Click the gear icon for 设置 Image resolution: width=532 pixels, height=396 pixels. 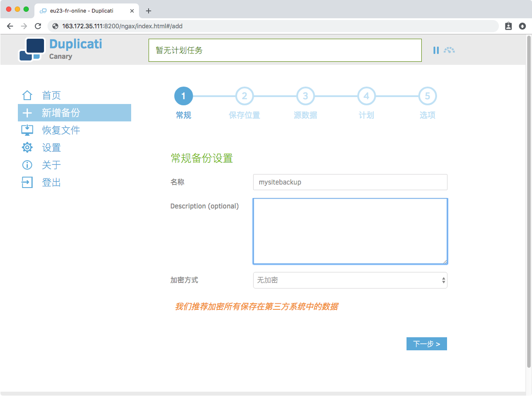pyautogui.click(x=27, y=148)
